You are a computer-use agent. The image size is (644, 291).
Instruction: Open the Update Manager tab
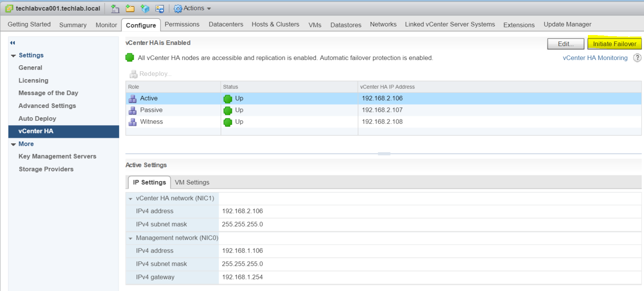tap(568, 24)
